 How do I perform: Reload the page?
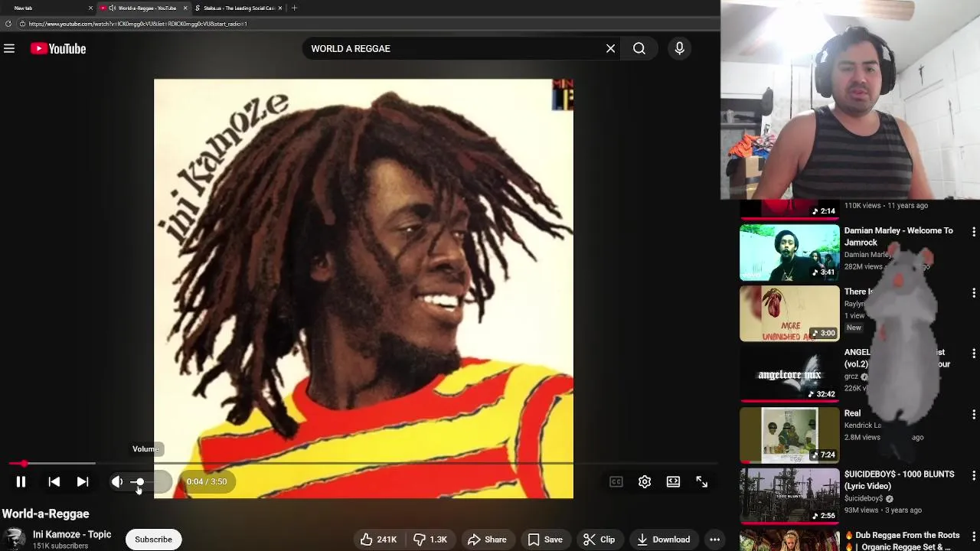(x=8, y=24)
